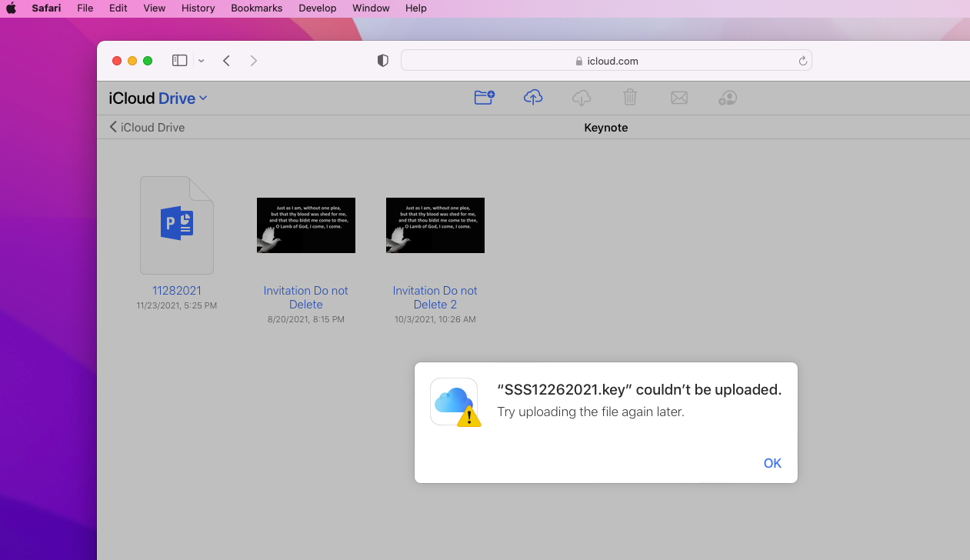Open the View menu
Image resolution: width=970 pixels, height=560 pixels.
[155, 8]
